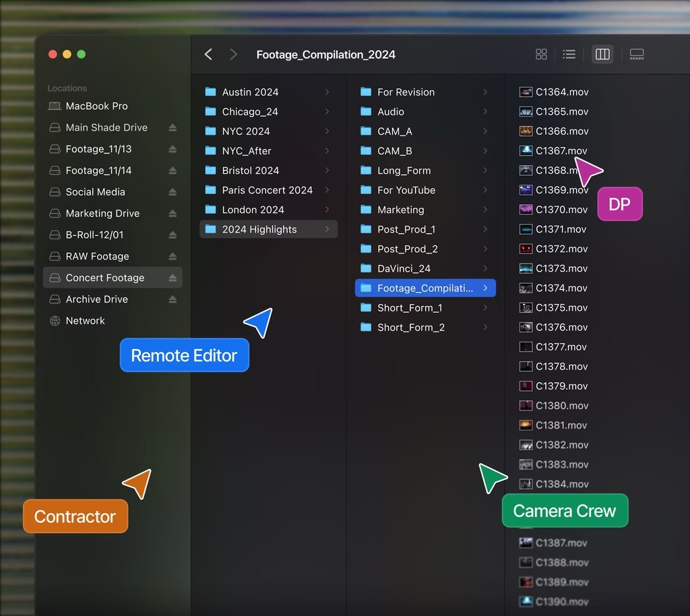
Task: Eject Archive Drive
Action: pos(172,299)
